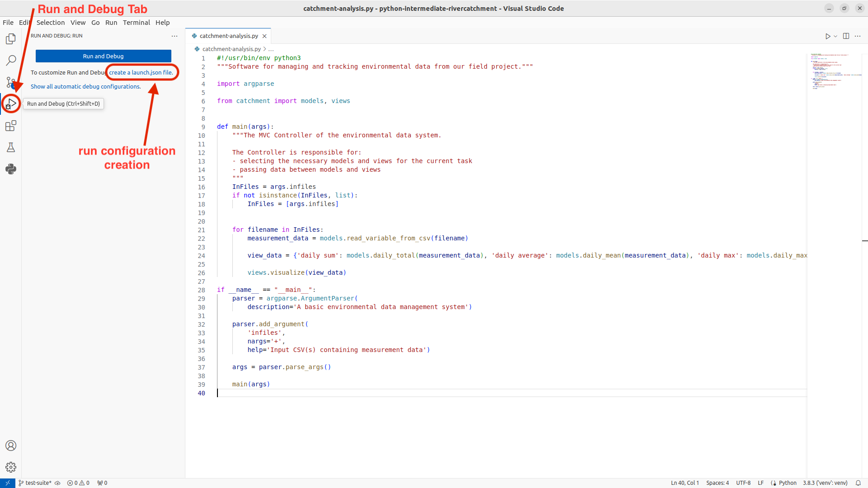Image resolution: width=868 pixels, height=488 pixels.
Task: Select language mode Python
Action: pos(788,483)
